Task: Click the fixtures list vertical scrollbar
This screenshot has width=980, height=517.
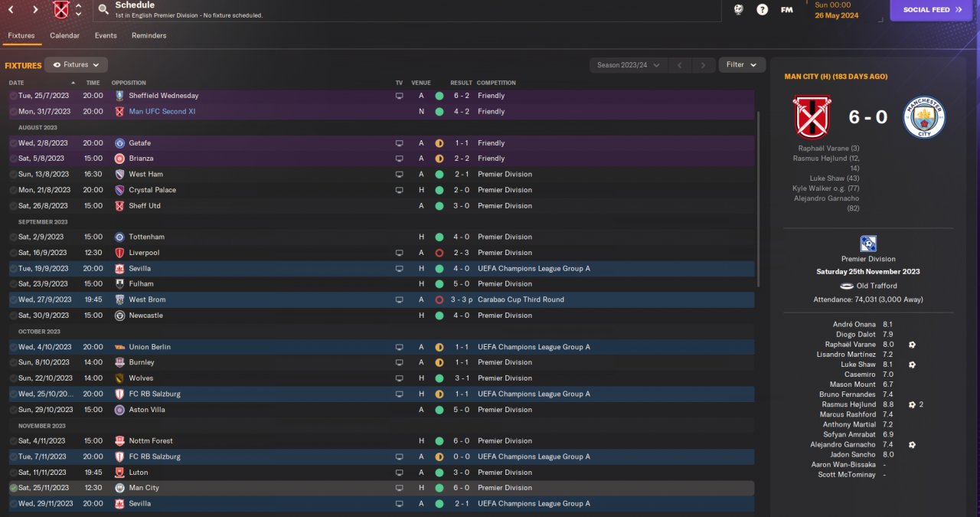Action: [759, 199]
